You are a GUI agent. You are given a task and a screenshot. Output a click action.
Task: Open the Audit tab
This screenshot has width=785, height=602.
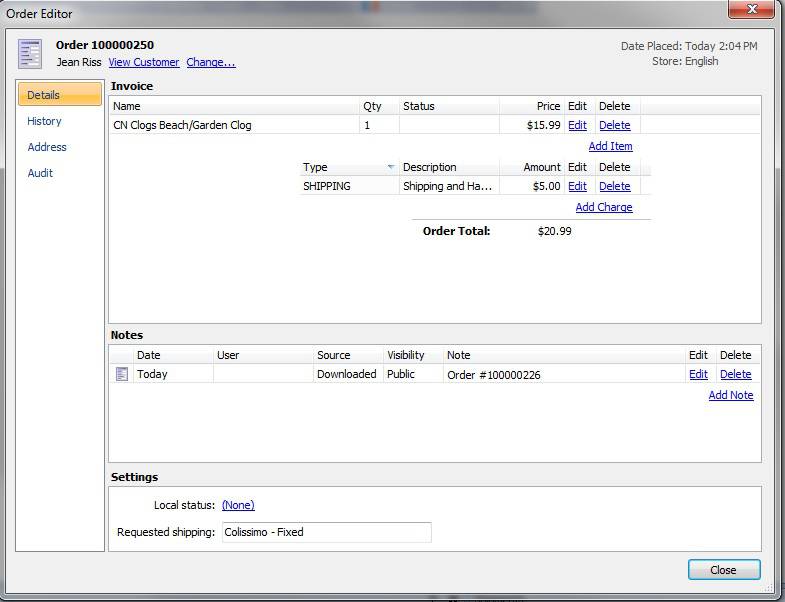point(40,173)
